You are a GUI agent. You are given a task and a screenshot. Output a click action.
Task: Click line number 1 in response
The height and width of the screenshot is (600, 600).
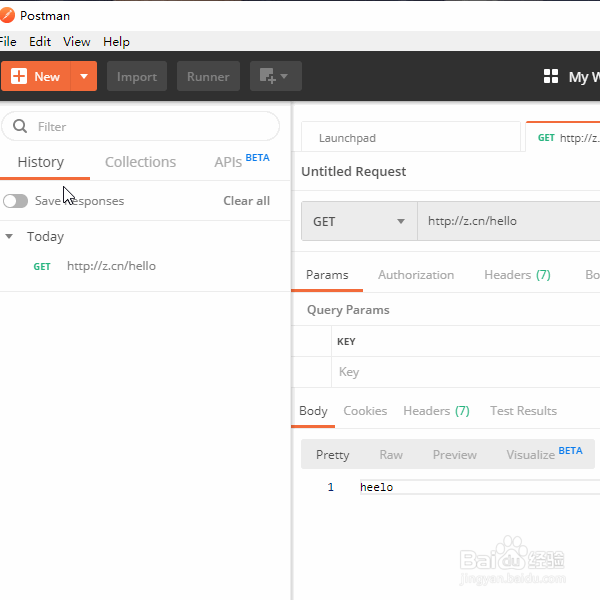point(331,487)
